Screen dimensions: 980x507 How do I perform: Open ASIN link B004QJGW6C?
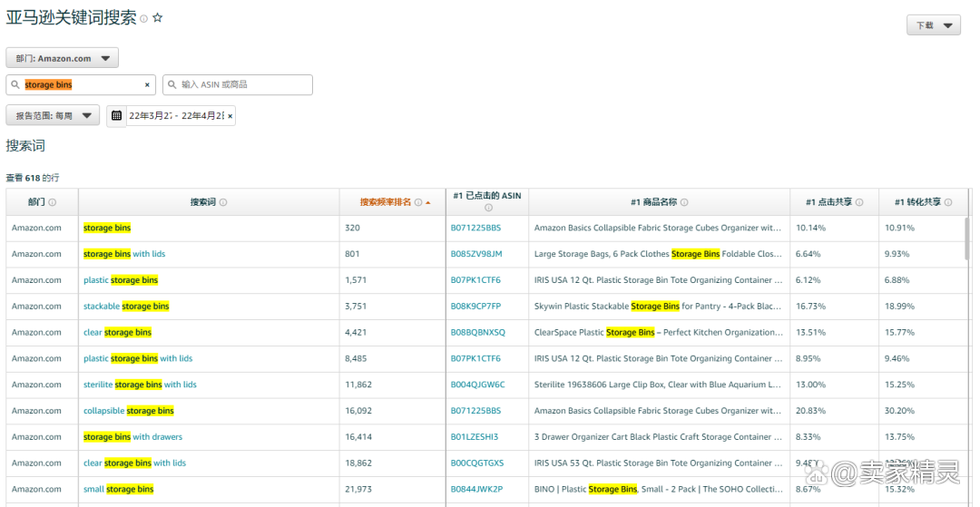click(x=477, y=385)
